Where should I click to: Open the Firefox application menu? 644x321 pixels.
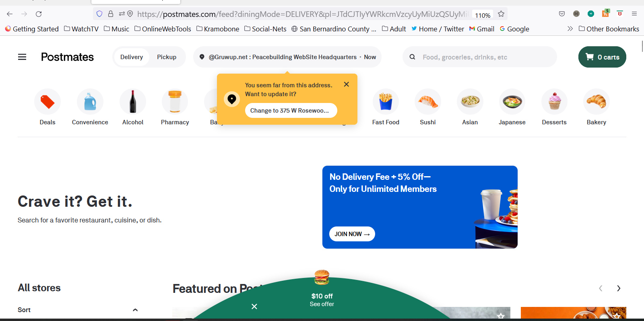coord(634,14)
